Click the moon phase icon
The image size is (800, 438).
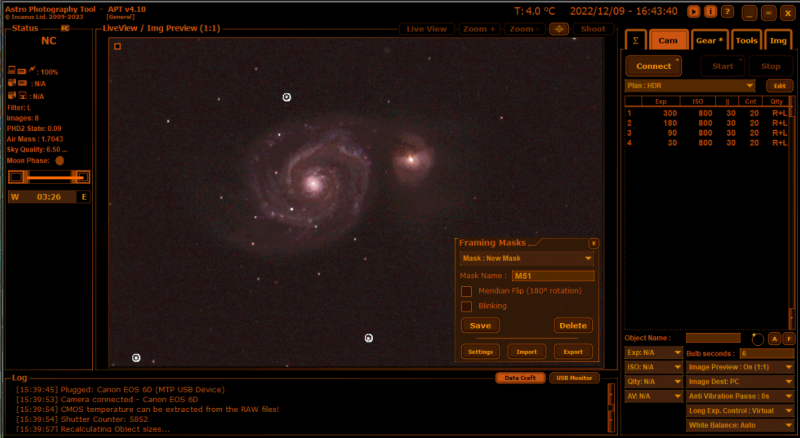tap(59, 160)
